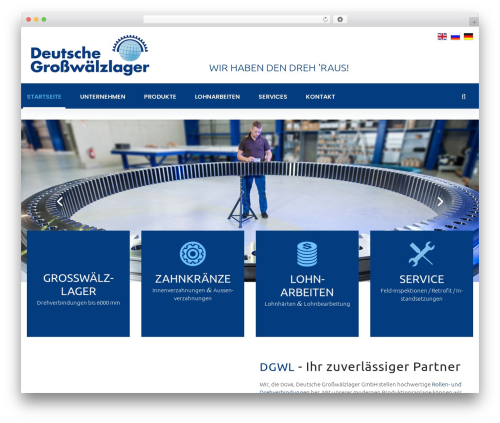Open the search icon in navigation bar
500x423 pixels.
[463, 97]
